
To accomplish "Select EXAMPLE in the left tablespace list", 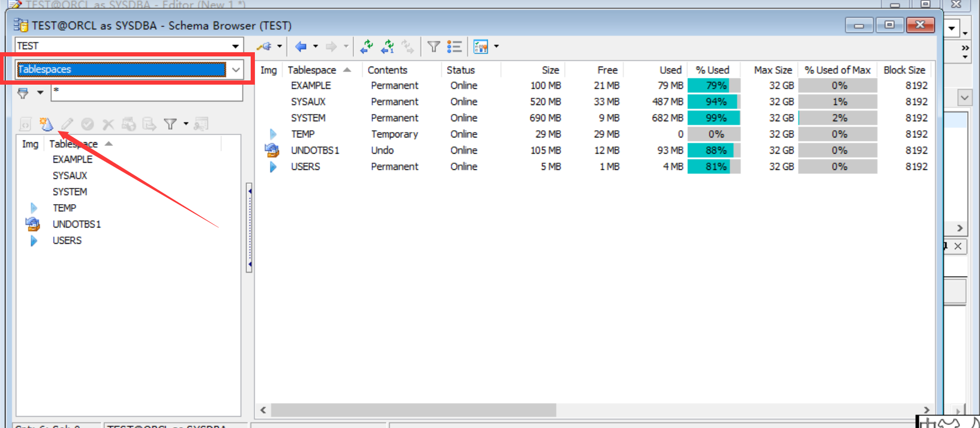I will pyautogui.click(x=73, y=160).
